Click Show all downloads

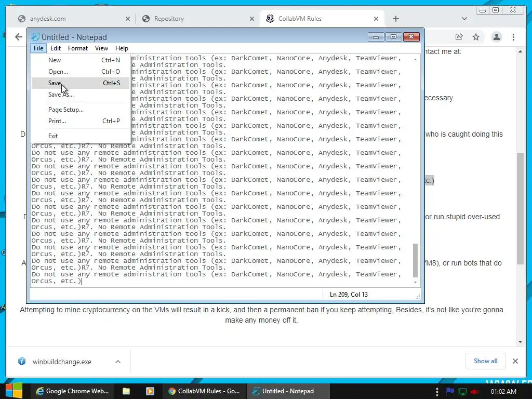(486, 361)
